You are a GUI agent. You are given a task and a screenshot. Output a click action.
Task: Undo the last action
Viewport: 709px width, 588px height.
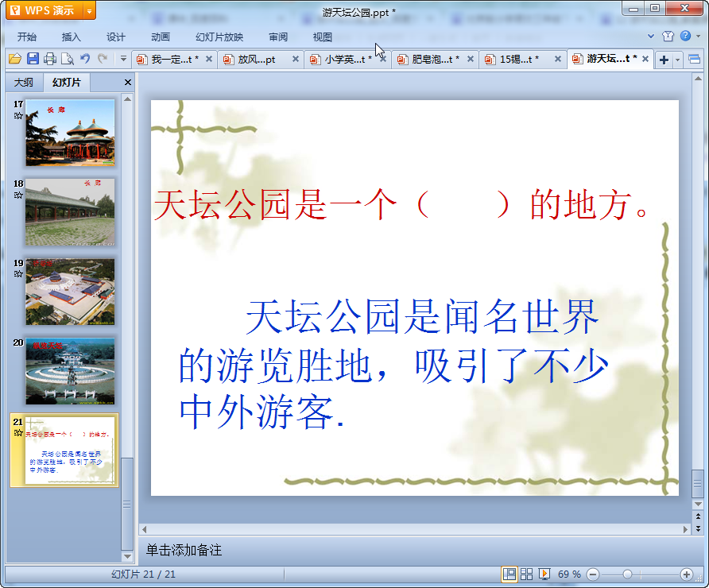[85, 59]
